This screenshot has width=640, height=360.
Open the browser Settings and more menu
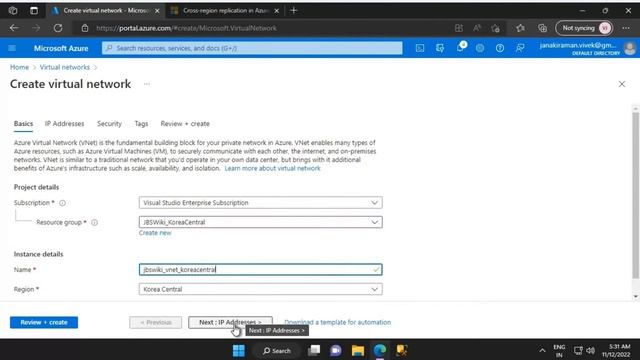[x=626, y=28]
